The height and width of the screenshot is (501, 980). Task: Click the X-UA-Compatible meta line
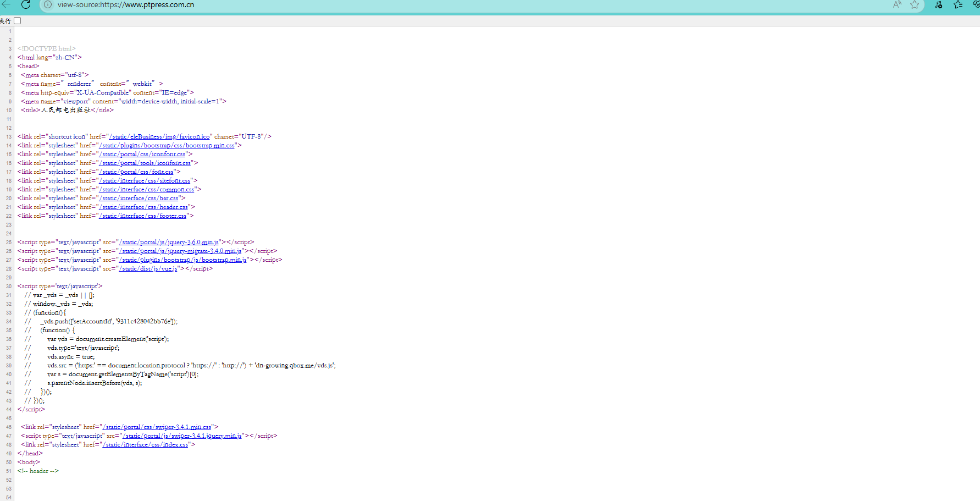(107, 92)
